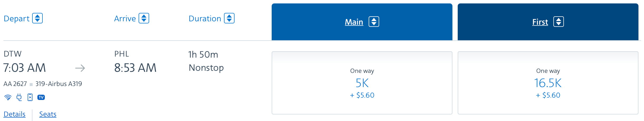Open the flight Details link
This screenshot has height=121, width=644.
tap(14, 114)
